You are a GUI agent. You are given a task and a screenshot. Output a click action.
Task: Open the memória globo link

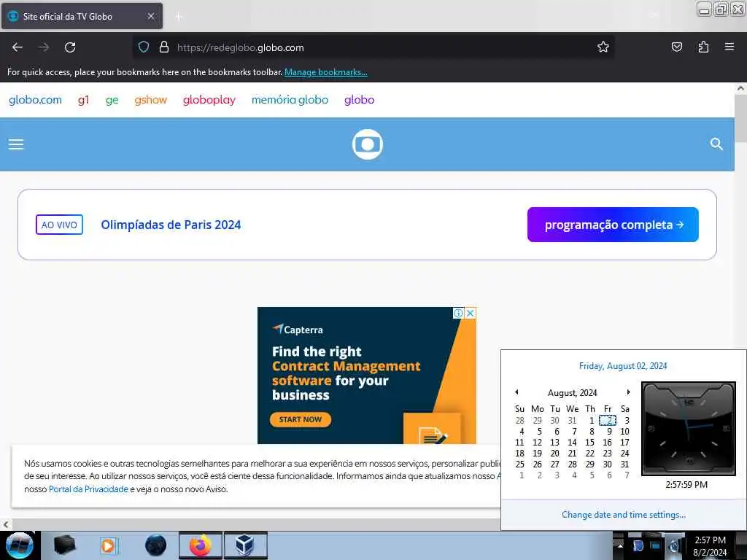tap(290, 100)
